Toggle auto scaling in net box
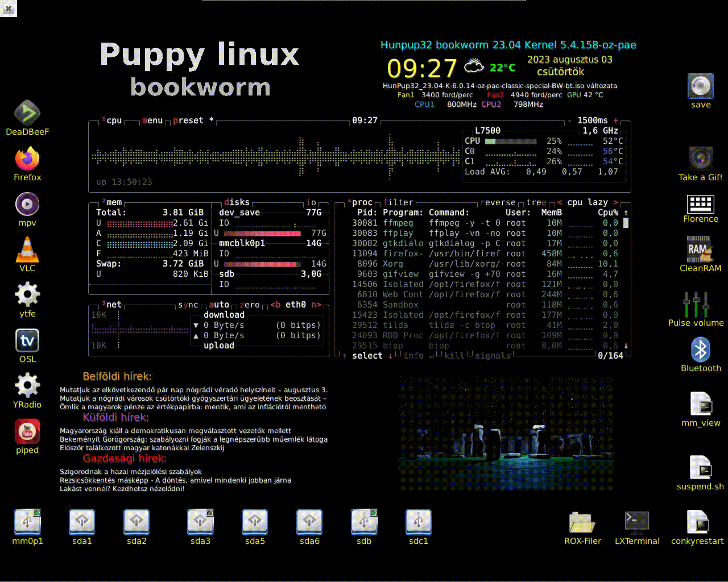Viewport: 728px width, 582px height. click(x=219, y=305)
